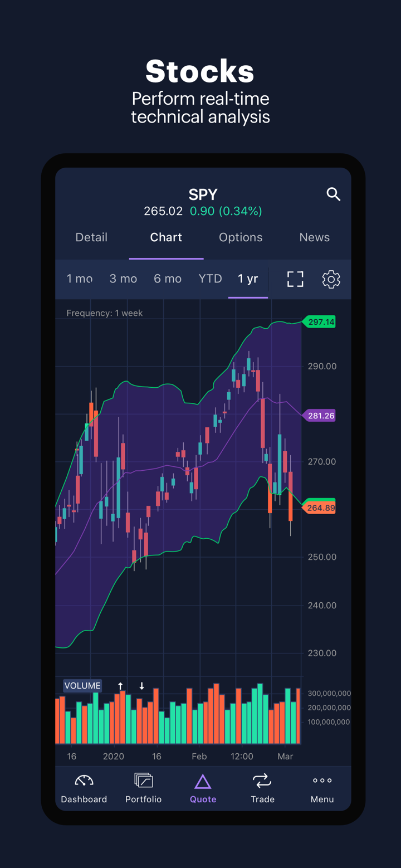The height and width of the screenshot is (868, 401).
Task: Tap the 297.14 upper band price tag
Action: point(320,322)
